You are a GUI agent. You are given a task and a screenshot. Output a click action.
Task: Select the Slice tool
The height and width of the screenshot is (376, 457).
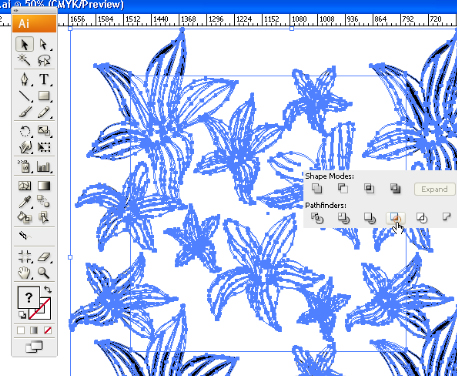coord(24,236)
